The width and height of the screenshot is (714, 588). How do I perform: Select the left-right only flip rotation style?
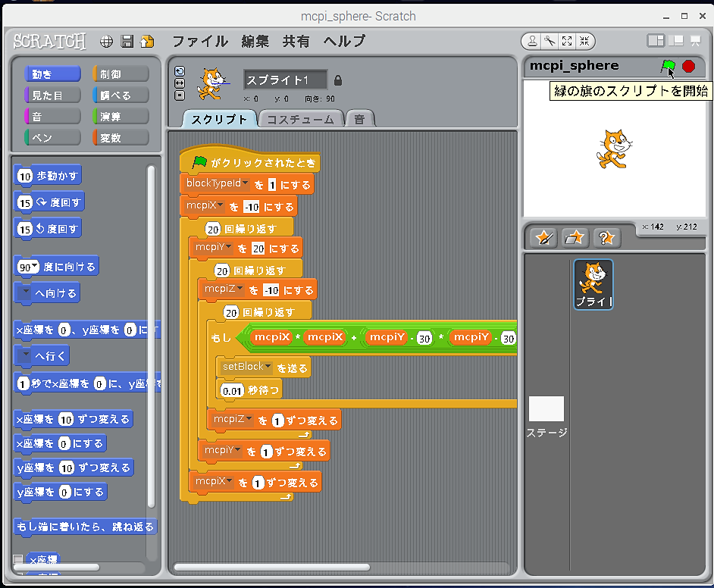click(x=180, y=83)
